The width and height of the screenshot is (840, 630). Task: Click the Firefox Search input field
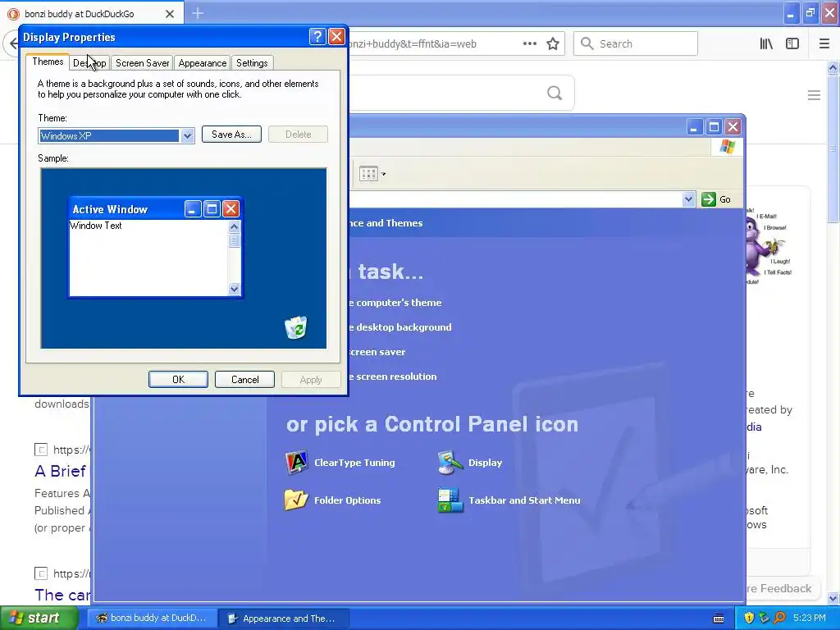tap(636, 44)
